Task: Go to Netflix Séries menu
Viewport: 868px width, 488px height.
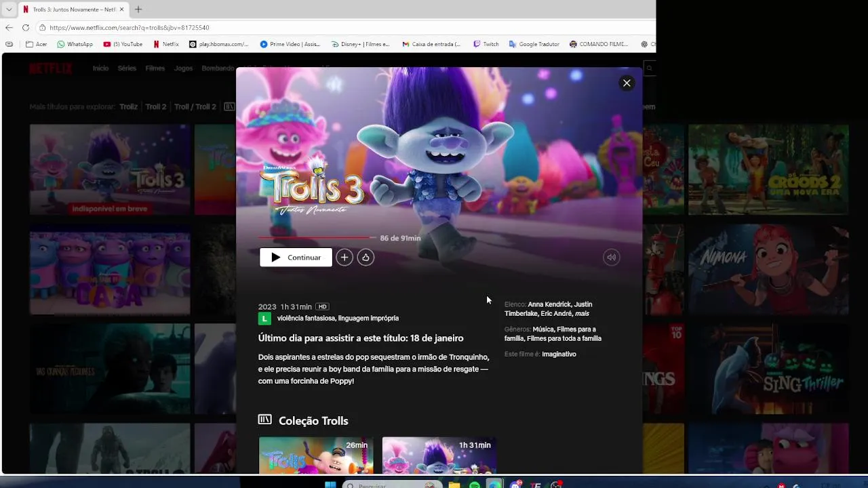Action: tap(127, 68)
